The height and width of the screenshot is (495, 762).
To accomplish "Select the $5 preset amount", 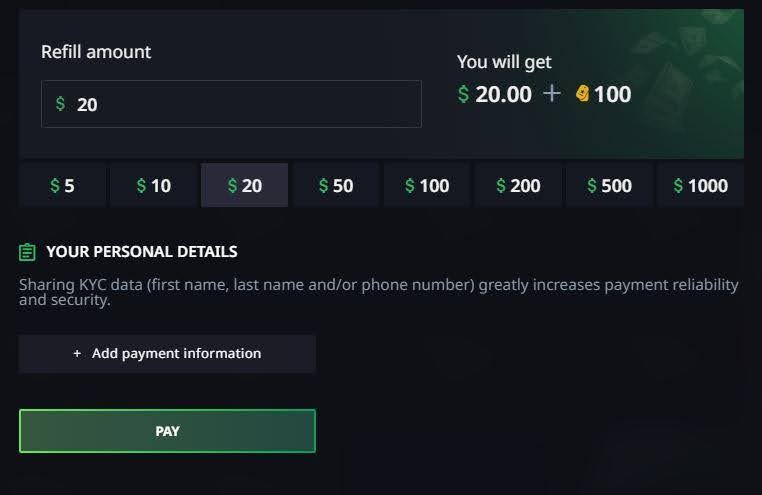I will [x=62, y=185].
